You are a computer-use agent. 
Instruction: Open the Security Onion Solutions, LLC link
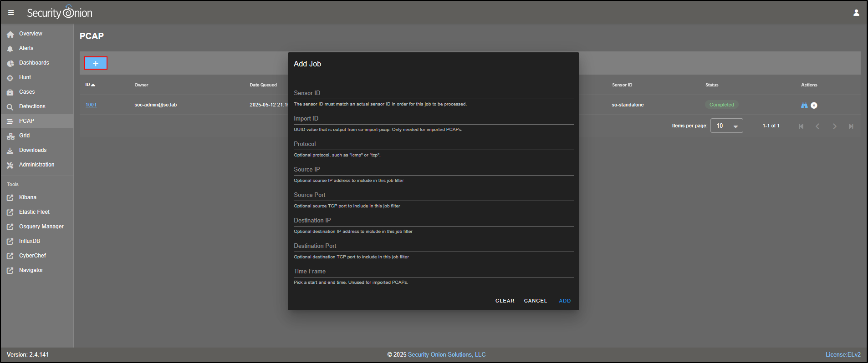tap(447, 355)
